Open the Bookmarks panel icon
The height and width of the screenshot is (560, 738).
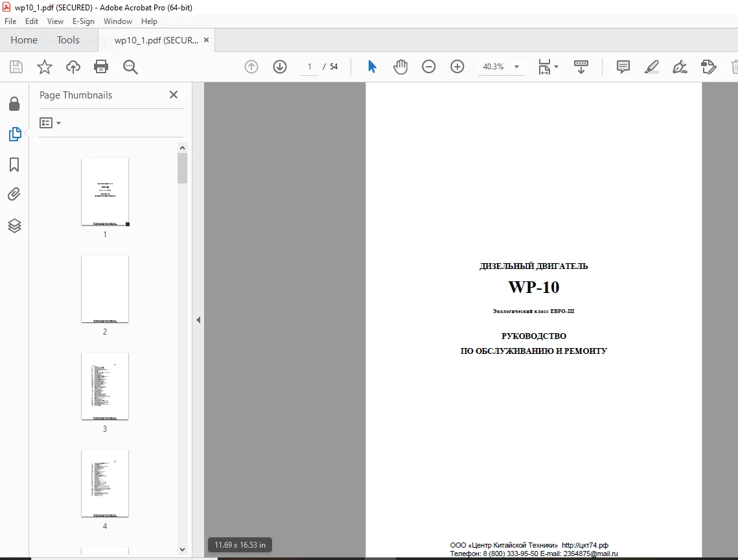(14, 165)
